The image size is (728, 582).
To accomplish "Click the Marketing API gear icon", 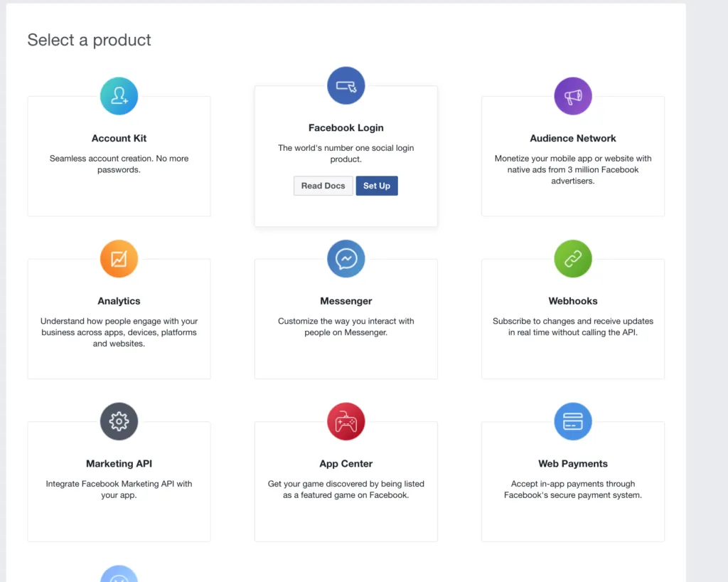I will click(119, 421).
